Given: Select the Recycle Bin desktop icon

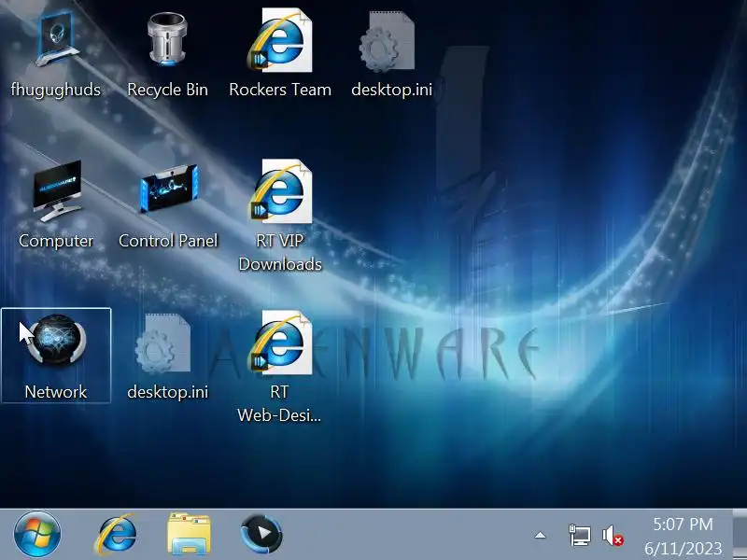Looking at the screenshot, I should [x=167, y=39].
